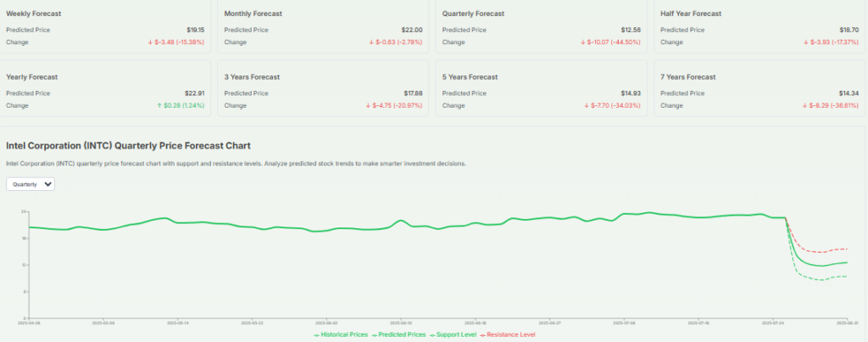Open the Quarterly timeframe dropdown
Screen dimensions: 868x342
[31, 184]
